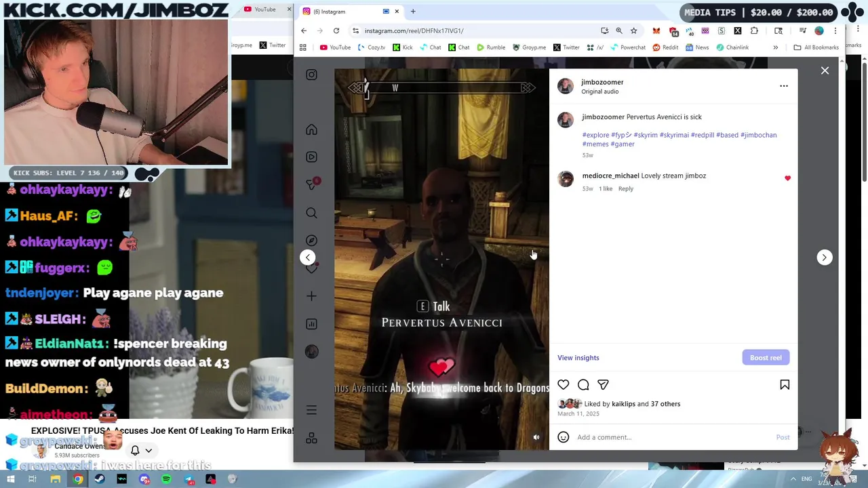Screen dimensions: 868x488
Task: Open Dashboard chart icon in sidebar
Action: coord(311,324)
